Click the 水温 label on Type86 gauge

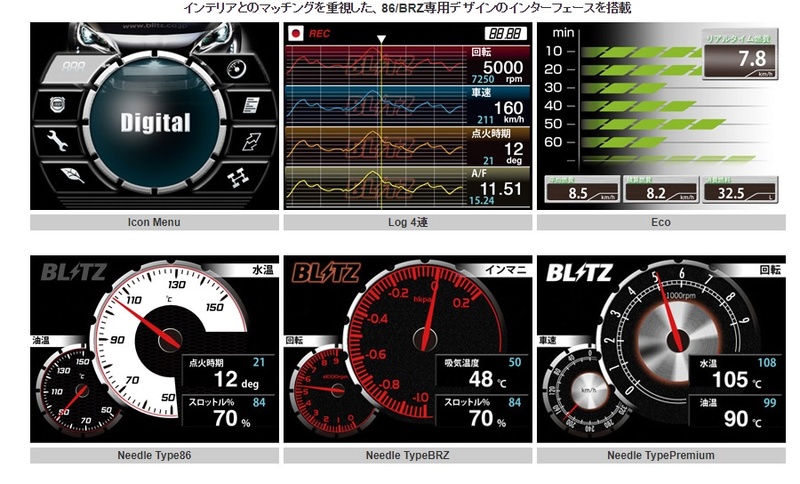[x=263, y=270]
